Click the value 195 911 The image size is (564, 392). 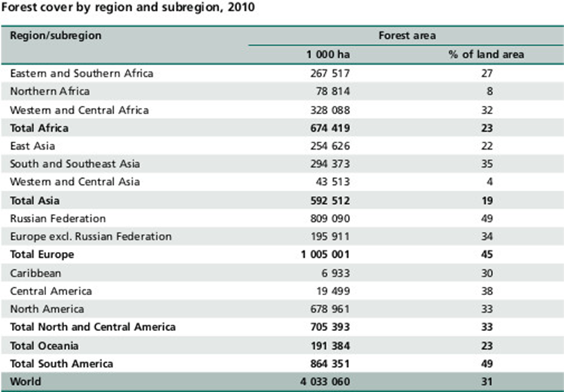click(x=330, y=237)
